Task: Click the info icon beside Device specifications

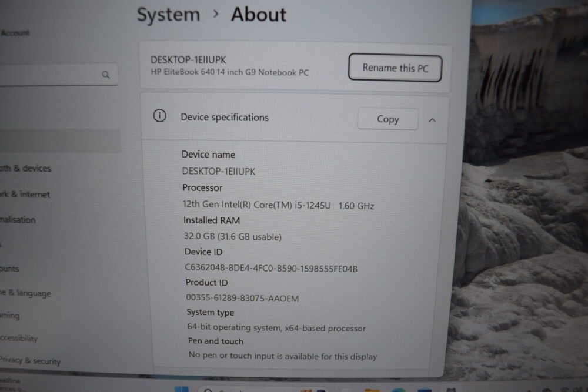Action: click(x=160, y=116)
